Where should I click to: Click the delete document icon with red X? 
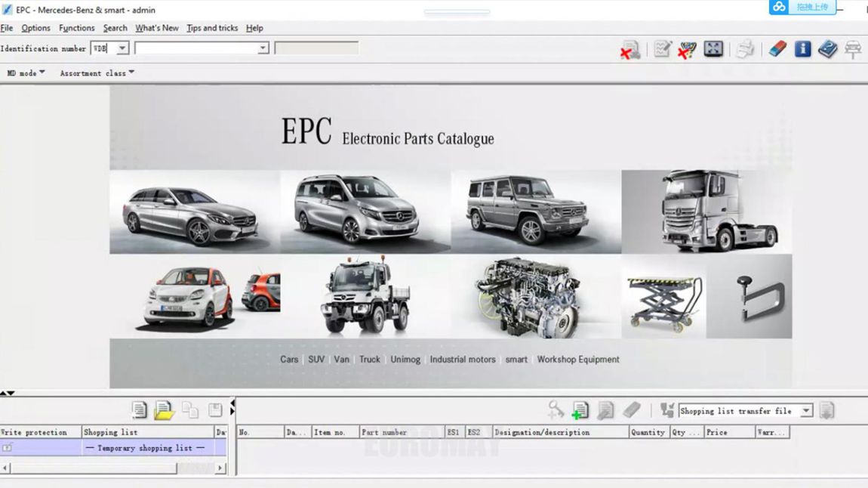(x=630, y=50)
